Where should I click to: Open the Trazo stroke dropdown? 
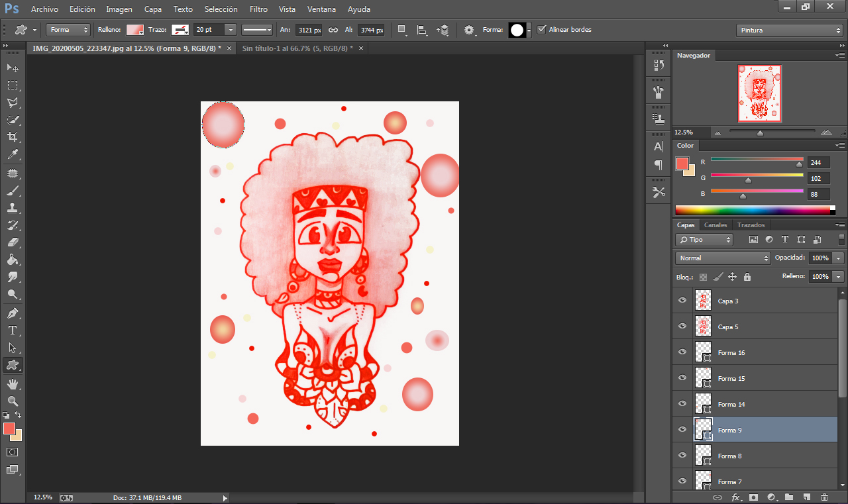click(x=180, y=30)
